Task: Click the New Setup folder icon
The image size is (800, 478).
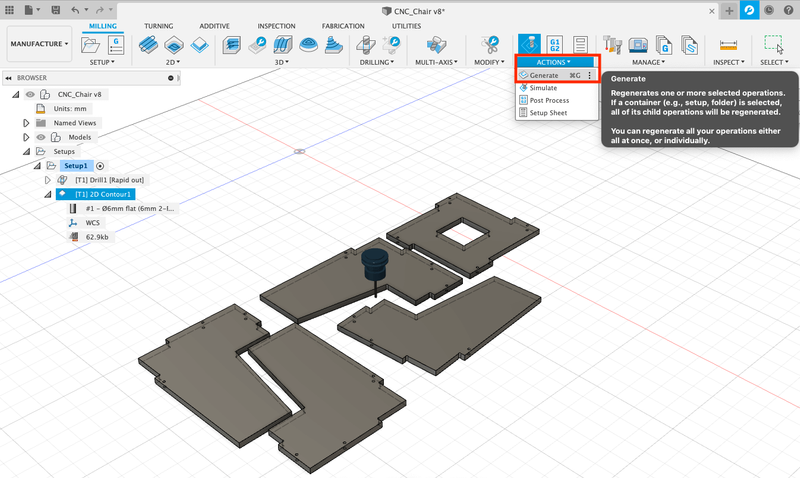Action: (91, 45)
